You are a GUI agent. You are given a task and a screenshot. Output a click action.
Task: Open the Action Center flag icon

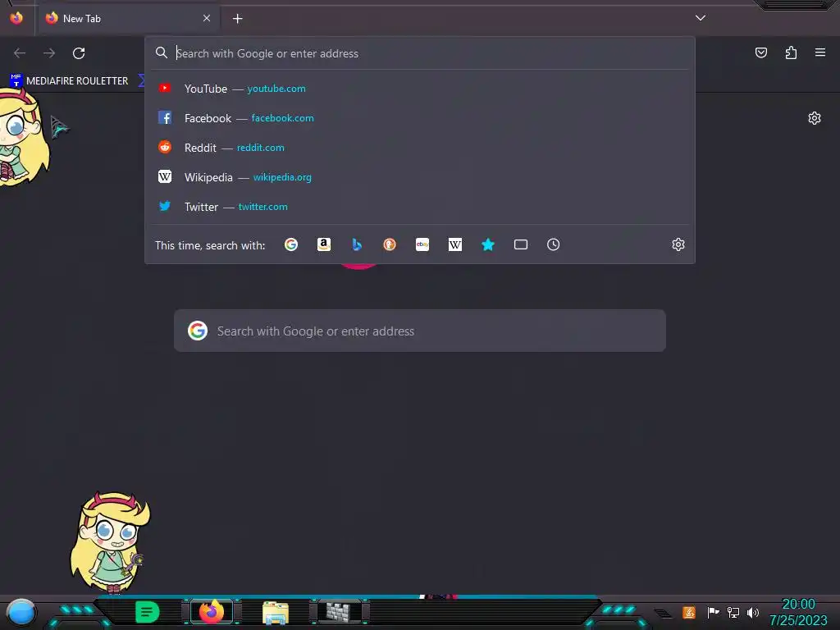click(713, 612)
